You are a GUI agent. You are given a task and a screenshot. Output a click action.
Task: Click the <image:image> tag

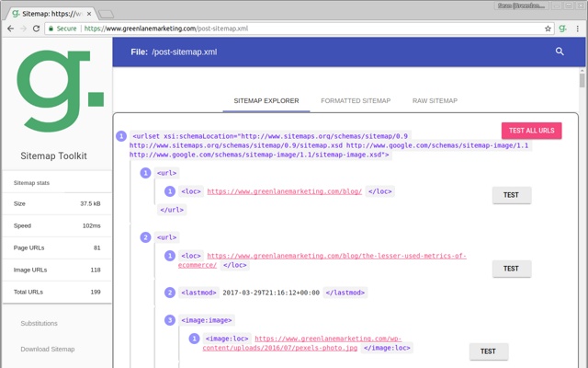[x=207, y=320]
